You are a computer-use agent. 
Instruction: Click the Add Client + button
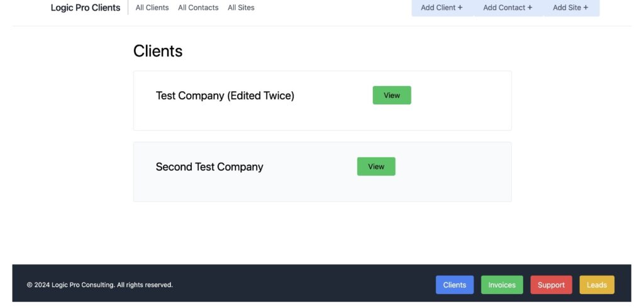(x=442, y=8)
